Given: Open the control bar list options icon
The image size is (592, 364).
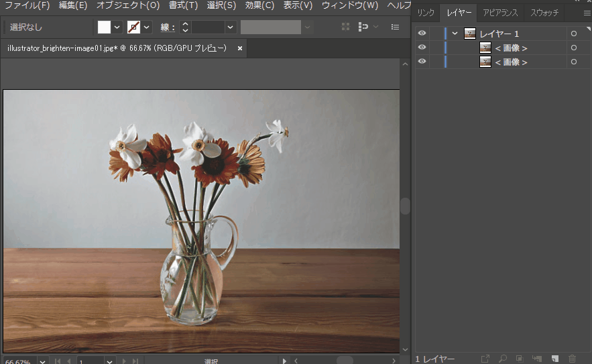Looking at the screenshot, I should 395,27.
